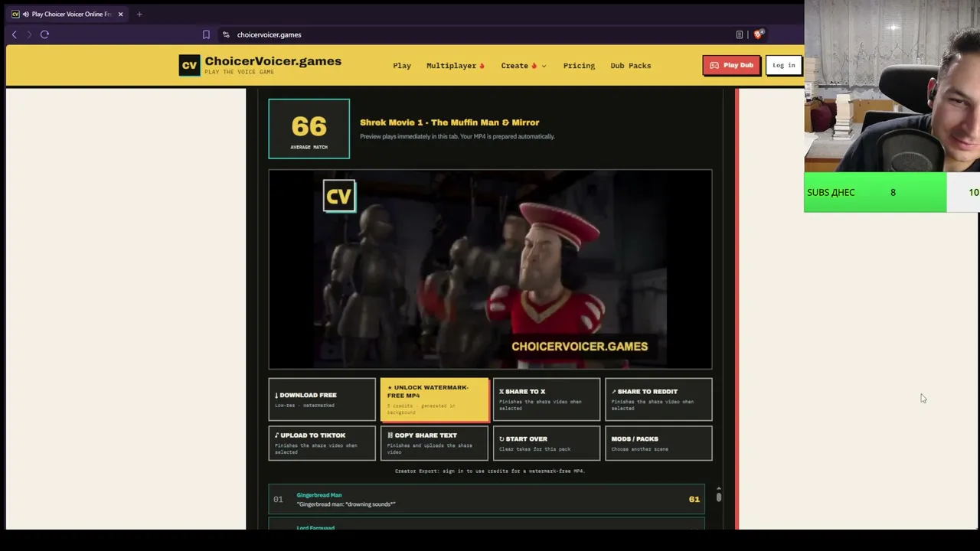Screen dimensions: 980x551
Task: Click the bookmark icon beside the address bar
Action: click(206, 34)
